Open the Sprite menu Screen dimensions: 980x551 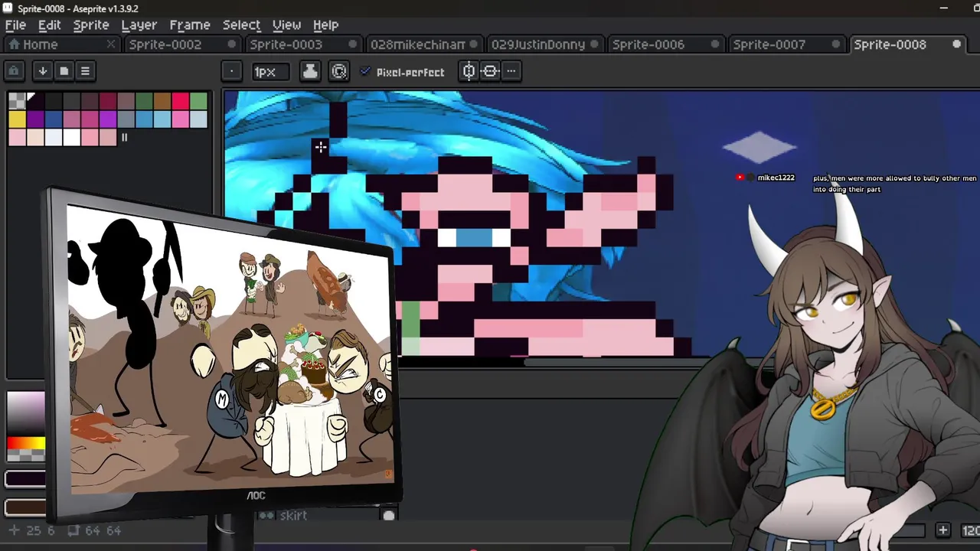[91, 24]
